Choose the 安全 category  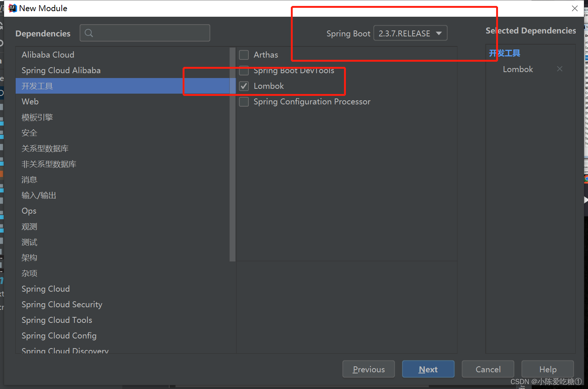point(123,133)
